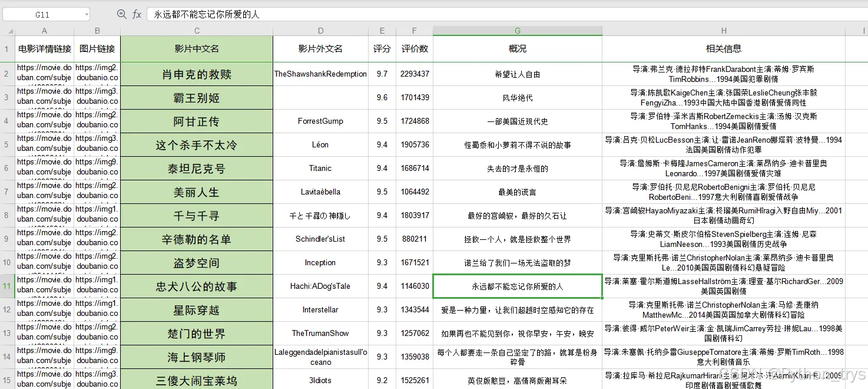868x389 pixels.
Task: Select row 5 header
Action: pyautogui.click(x=7, y=145)
